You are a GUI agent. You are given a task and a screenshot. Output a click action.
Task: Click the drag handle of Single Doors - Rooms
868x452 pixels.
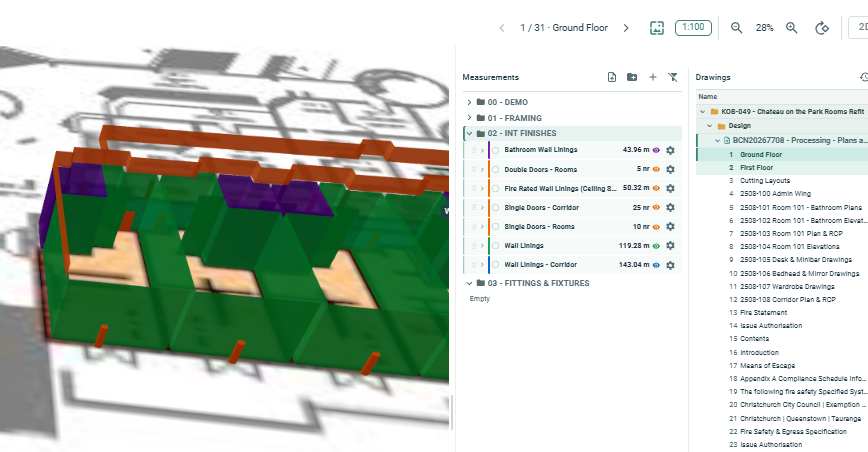(474, 226)
